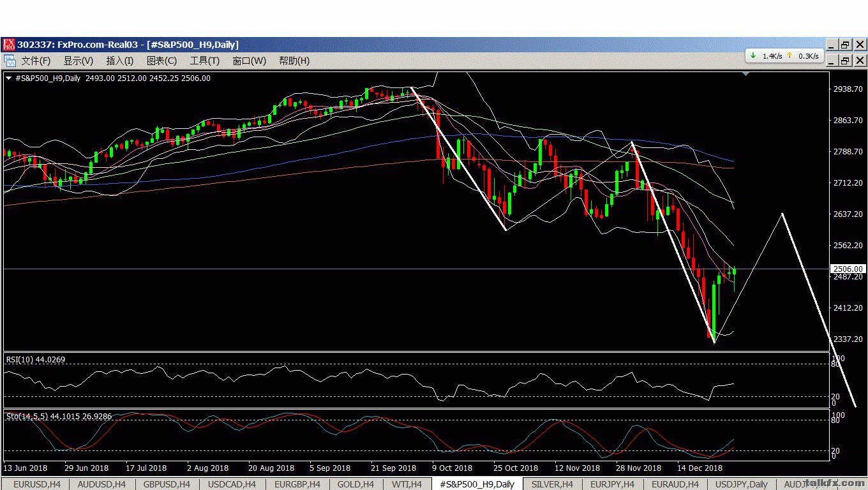
Task: Open the 帮助(H) menu
Action: [294, 61]
